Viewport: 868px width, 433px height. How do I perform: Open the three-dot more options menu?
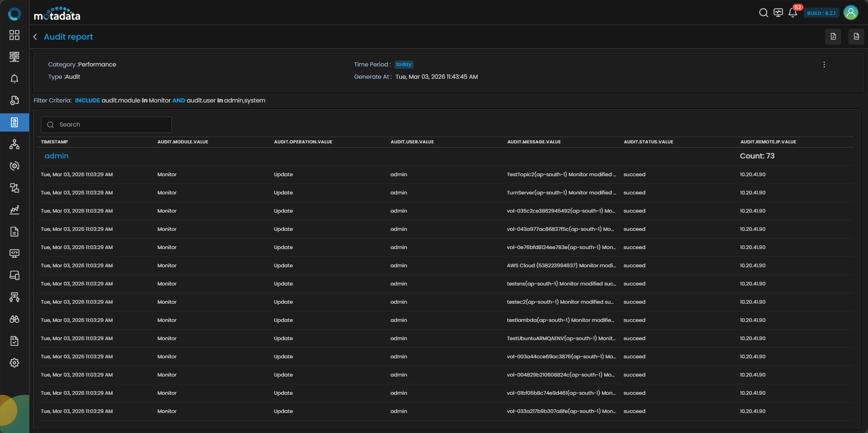point(824,65)
